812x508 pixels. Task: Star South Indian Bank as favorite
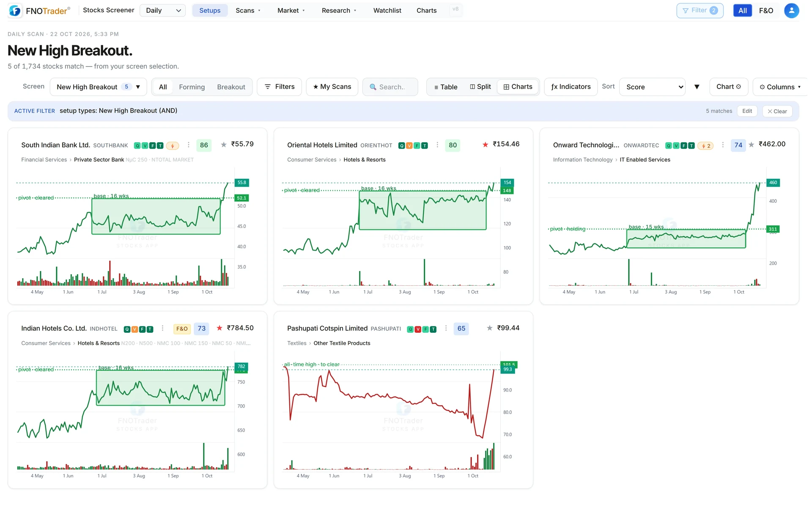224,145
